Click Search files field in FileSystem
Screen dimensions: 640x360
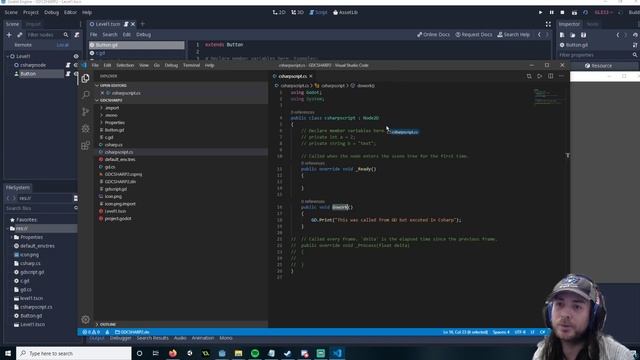pos(41,208)
